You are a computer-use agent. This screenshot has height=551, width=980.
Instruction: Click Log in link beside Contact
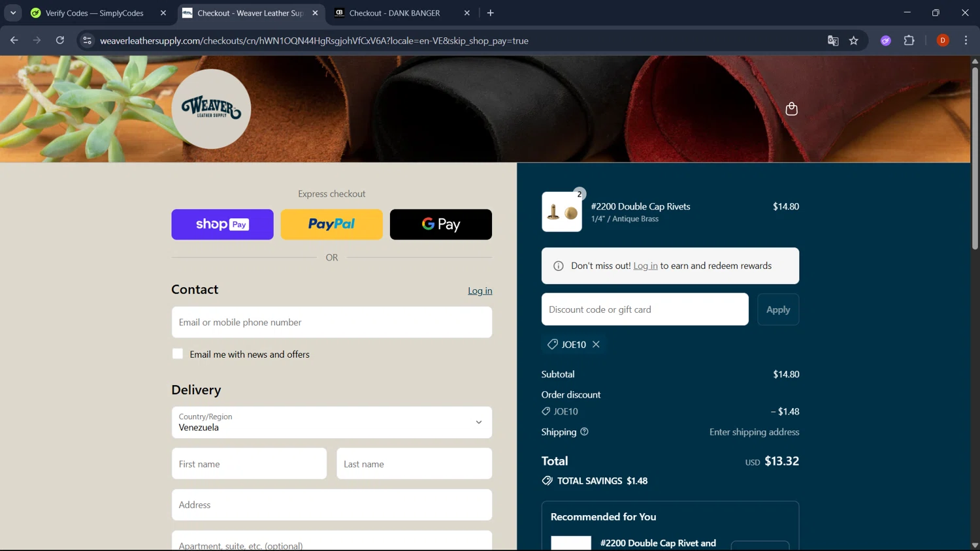click(480, 291)
